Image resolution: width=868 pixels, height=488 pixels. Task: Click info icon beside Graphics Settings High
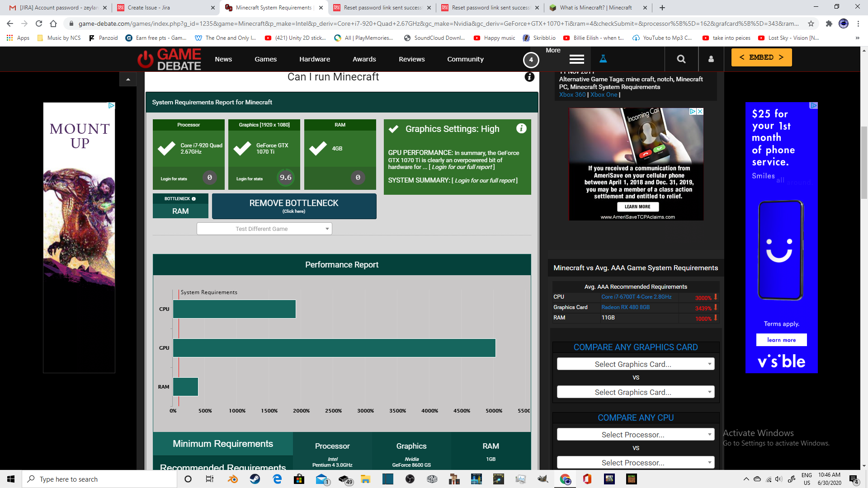tap(521, 129)
